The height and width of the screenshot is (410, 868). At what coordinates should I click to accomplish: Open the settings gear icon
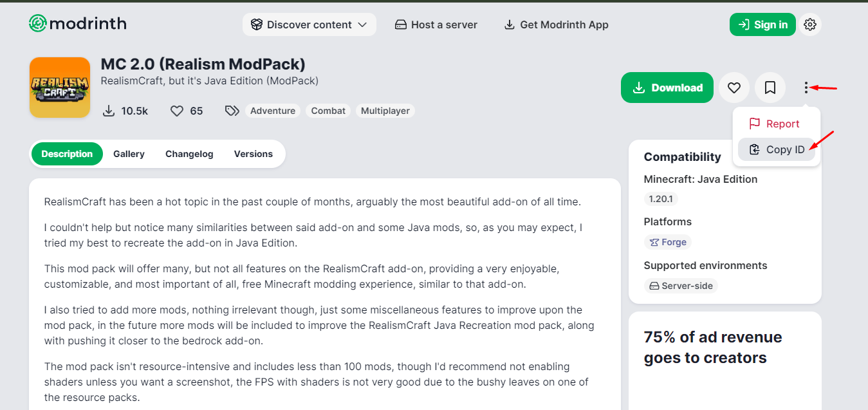pyautogui.click(x=810, y=24)
